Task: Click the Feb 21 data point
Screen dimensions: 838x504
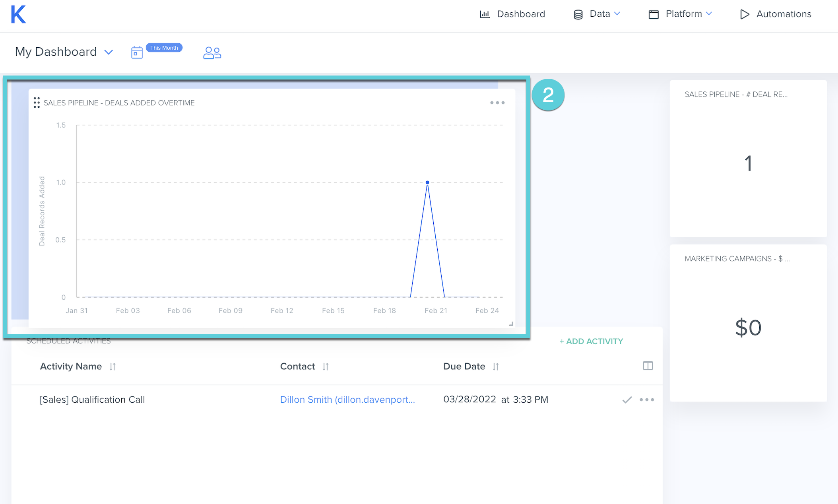Action: tap(427, 182)
